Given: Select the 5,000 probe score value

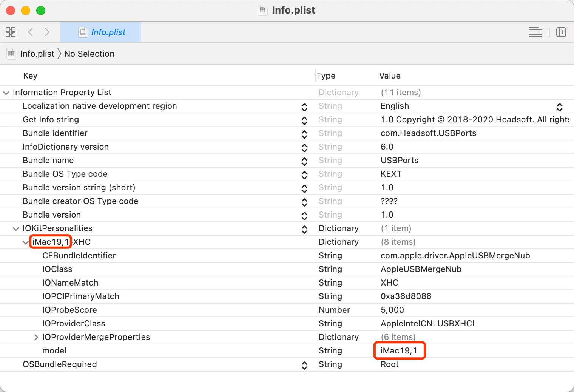Looking at the screenshot, I should click(x=392, y=310).
